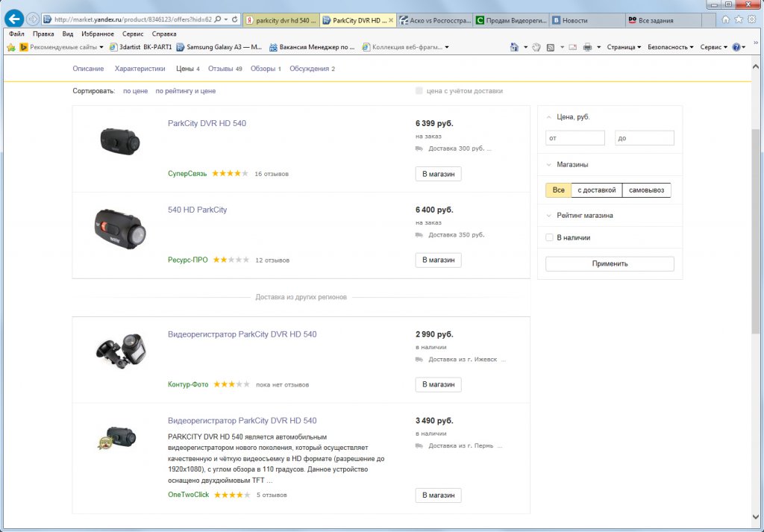This screenshot has width=764, height=532.
Task: Click СуперСвязь star rating
Action: tap(230, 173)
